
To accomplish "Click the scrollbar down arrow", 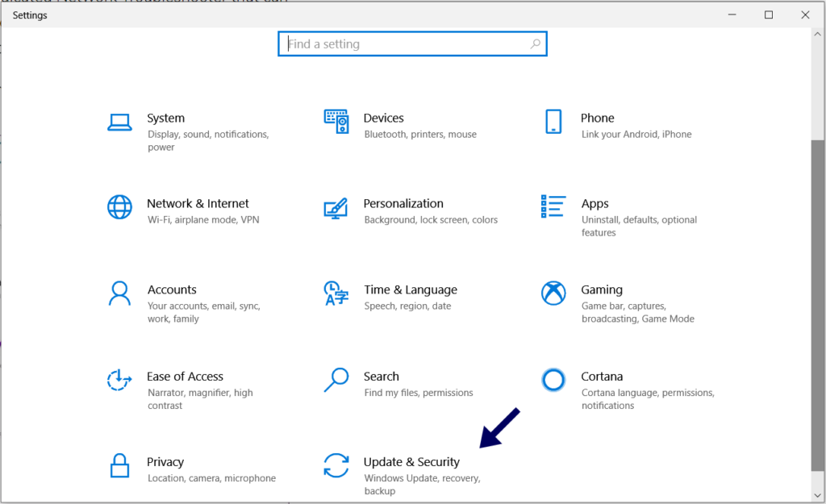I will click(818, 493).
